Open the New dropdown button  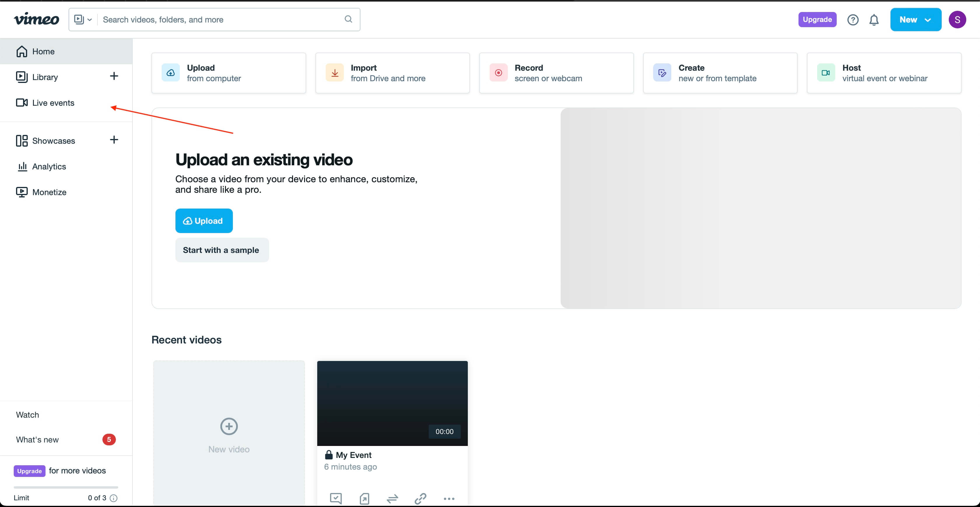[915, 19]
